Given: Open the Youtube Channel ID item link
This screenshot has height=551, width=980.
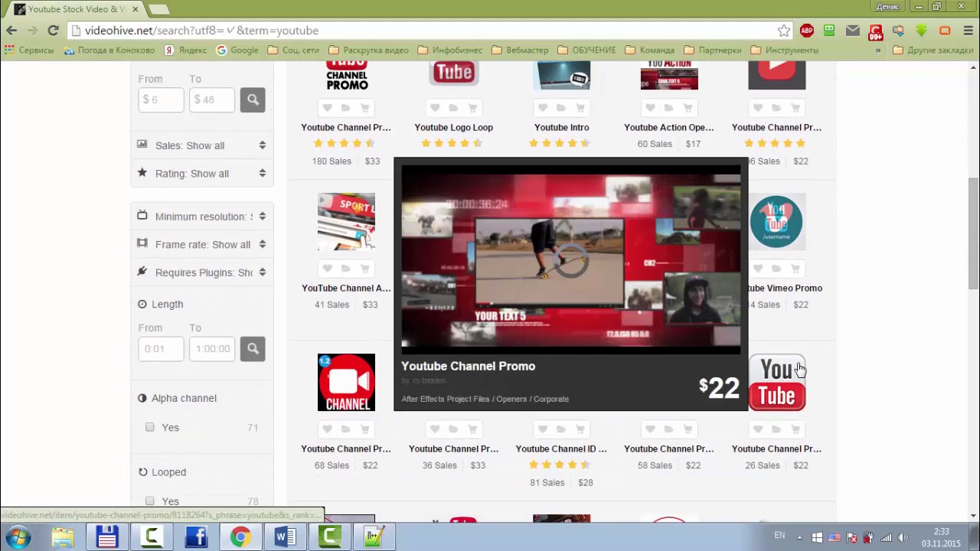Looking at the screenshot, I should tap(561, 449).
